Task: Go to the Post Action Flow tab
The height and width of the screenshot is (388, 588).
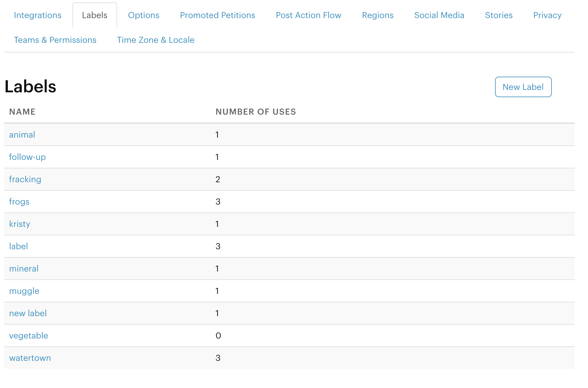Action: [x=308, y=15]
